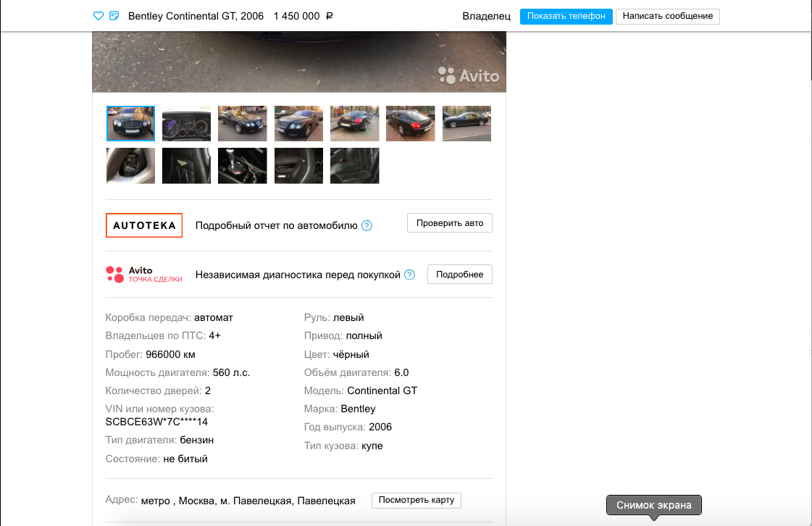Open Autoteka report help question mark
812x526 pixels.
coord(367,225)
